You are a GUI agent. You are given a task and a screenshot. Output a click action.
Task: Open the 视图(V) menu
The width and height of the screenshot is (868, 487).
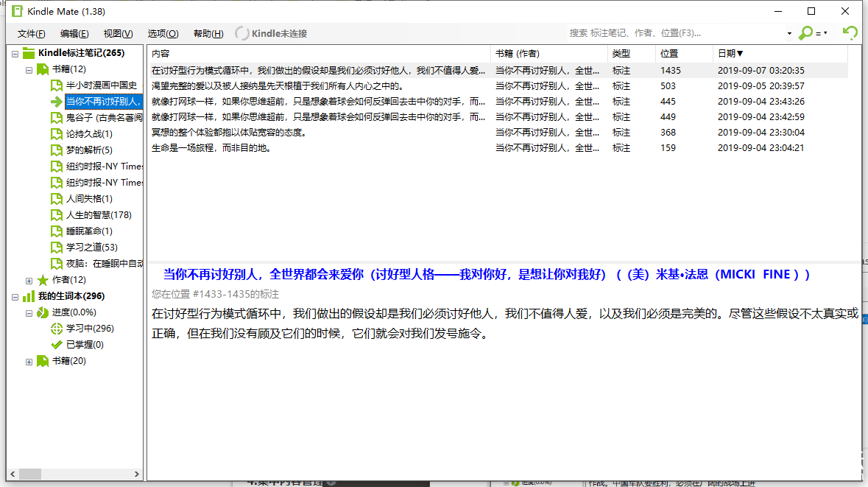118,34
